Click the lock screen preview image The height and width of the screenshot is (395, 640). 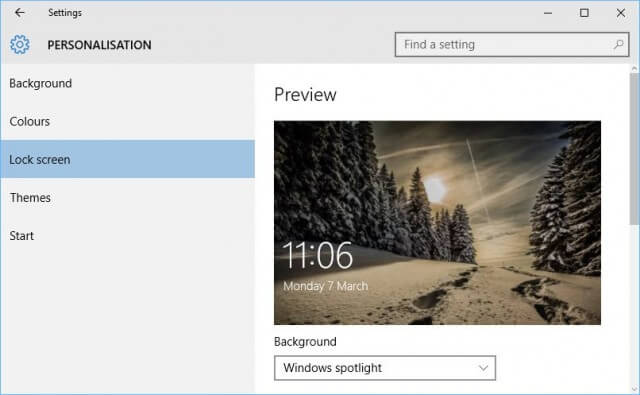tap(437, 223)
